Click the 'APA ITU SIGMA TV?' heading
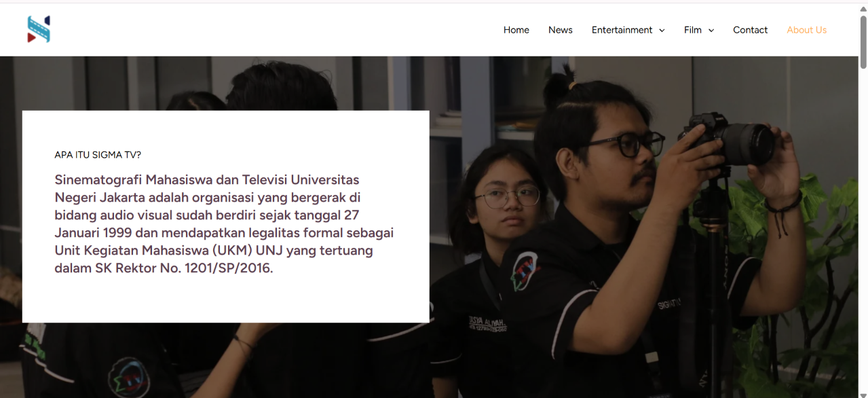The image size is (868, 398). (x=98, y=155)
